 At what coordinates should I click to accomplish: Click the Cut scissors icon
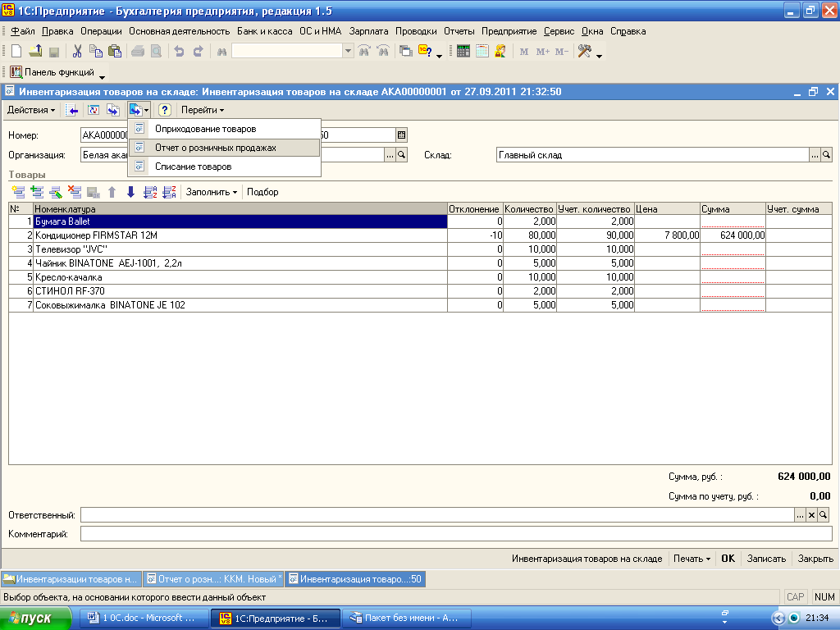point(77,52)
